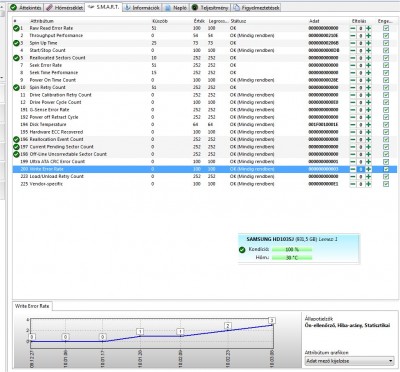Click the graph data point labeled 3
The image size is (400, 372).
(x=272, y=321)
